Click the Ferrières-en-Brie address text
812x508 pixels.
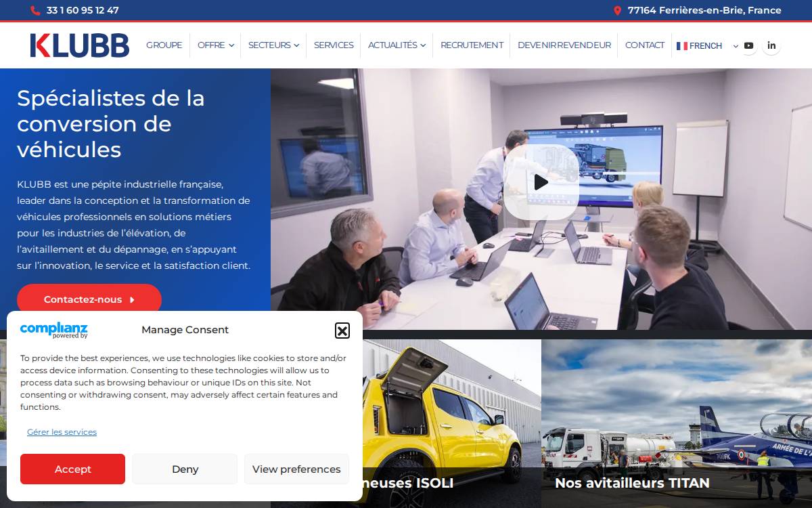pyautogui.click(x=704, y=10)
